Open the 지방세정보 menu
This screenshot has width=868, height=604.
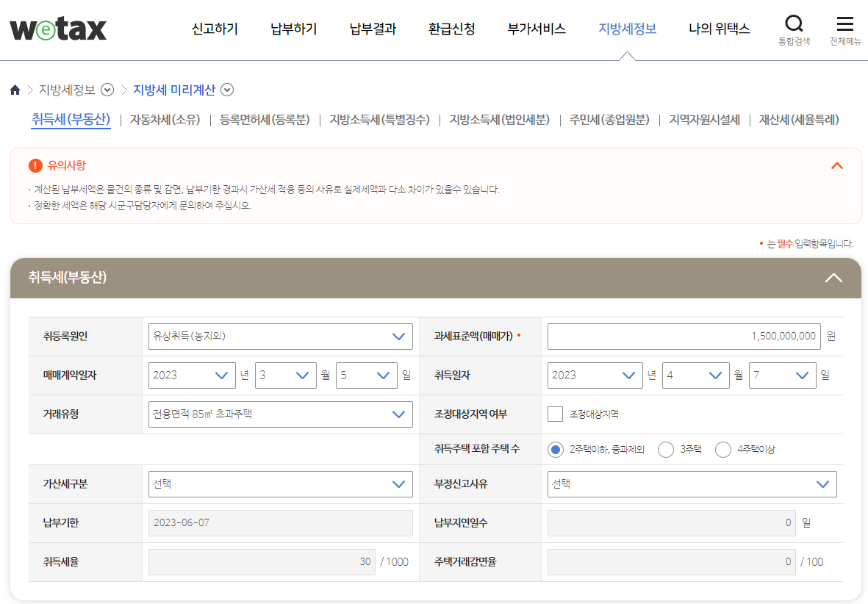tap(627, 29)
